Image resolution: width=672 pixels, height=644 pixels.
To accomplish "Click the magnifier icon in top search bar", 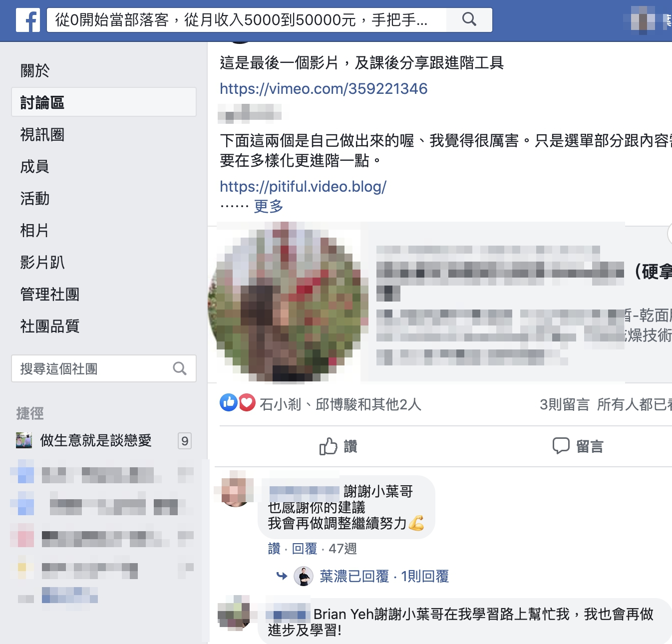I will [x=469, y=19].
